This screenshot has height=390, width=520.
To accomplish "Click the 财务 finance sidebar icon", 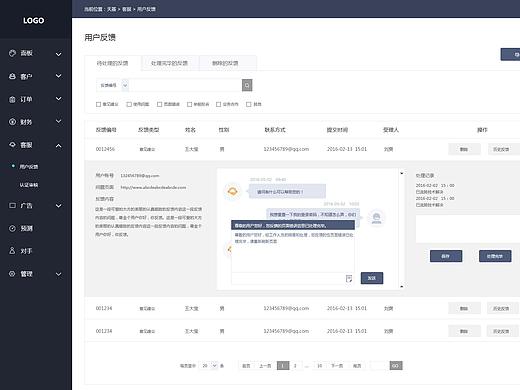I will click(12, 122).
